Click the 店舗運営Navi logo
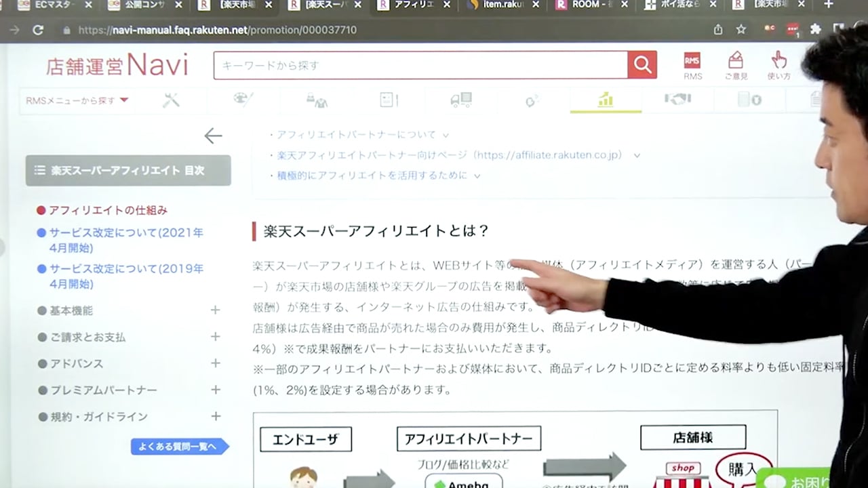 click(117, 66)
